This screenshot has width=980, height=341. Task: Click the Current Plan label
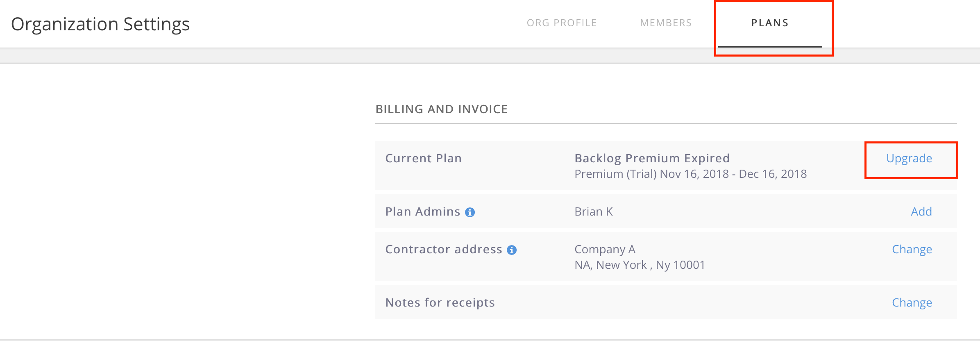click(x=424, y=158)
